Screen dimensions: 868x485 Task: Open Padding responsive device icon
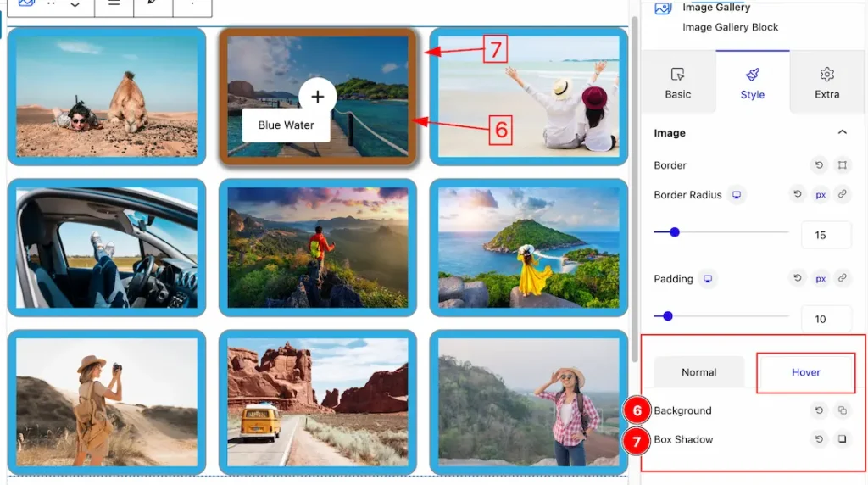click(708, 279)
